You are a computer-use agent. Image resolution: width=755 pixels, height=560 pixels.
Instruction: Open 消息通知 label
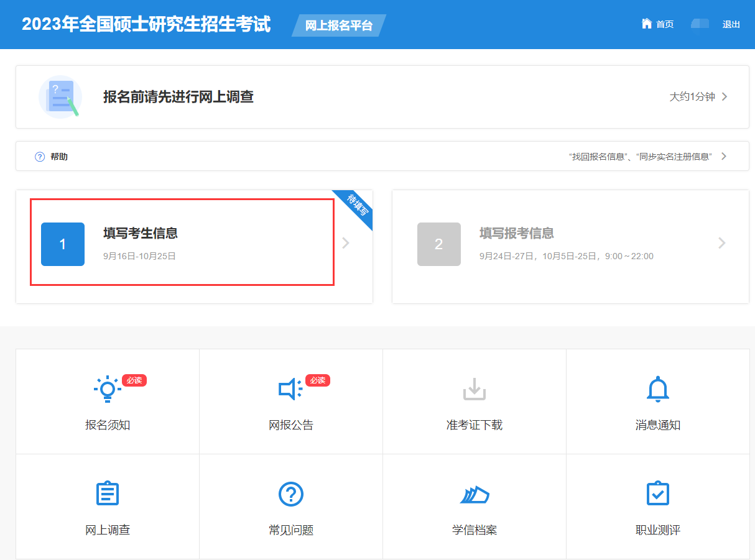658,425
